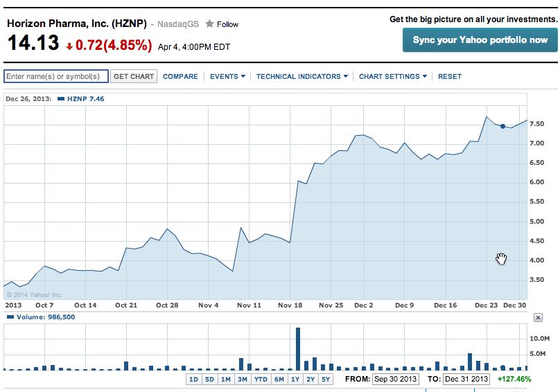560x392 pixels.
Task: Click the Volume legend color marker
Action: click(10, 317)
